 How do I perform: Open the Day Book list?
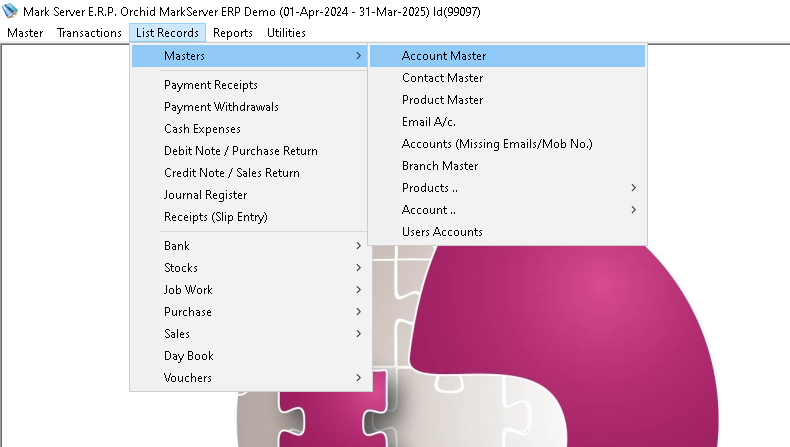[249, 356]
